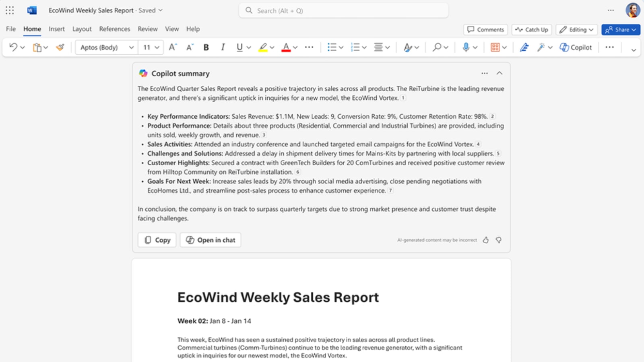Screen dimensions: 644x362
Task: Open the Aptos font dropdown
Action: click(106, 47)
